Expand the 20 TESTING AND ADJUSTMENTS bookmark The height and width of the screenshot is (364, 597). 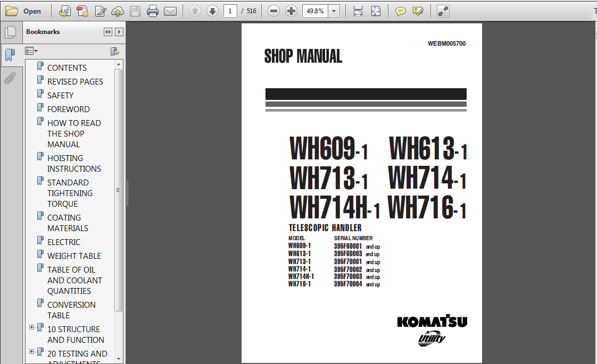31,351
